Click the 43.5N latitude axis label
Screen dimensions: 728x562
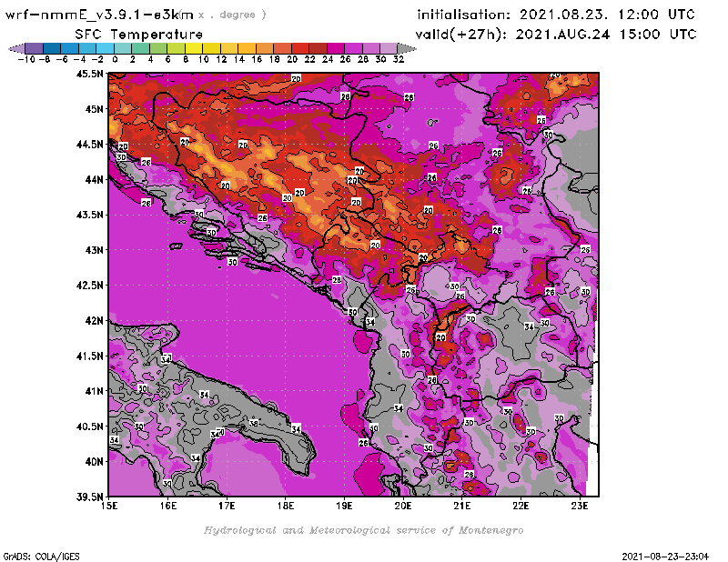point(89,215)
